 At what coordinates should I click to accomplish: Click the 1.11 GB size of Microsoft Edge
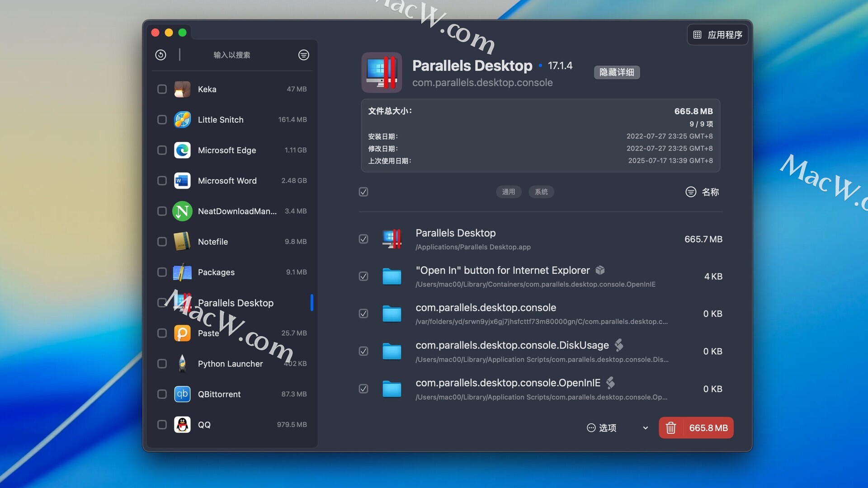point(296,150)
